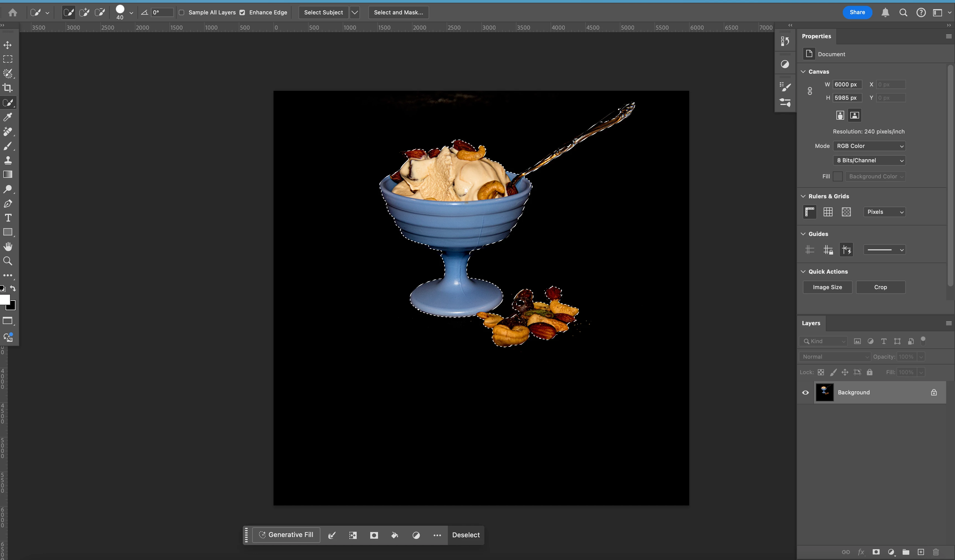This screenshot has height=560, width=955.
Task: Click the trash icon in Layers panel
Action: click(x=936, y=552)
